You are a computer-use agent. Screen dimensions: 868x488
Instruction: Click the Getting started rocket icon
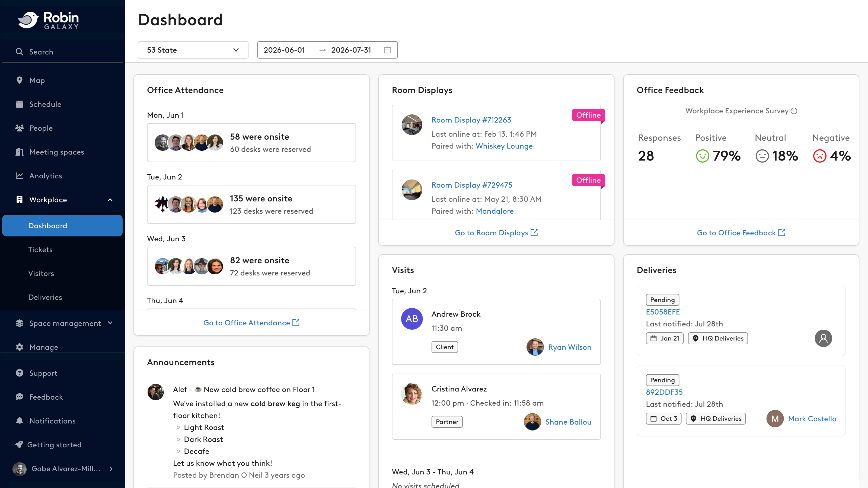[x=20, y=445]
